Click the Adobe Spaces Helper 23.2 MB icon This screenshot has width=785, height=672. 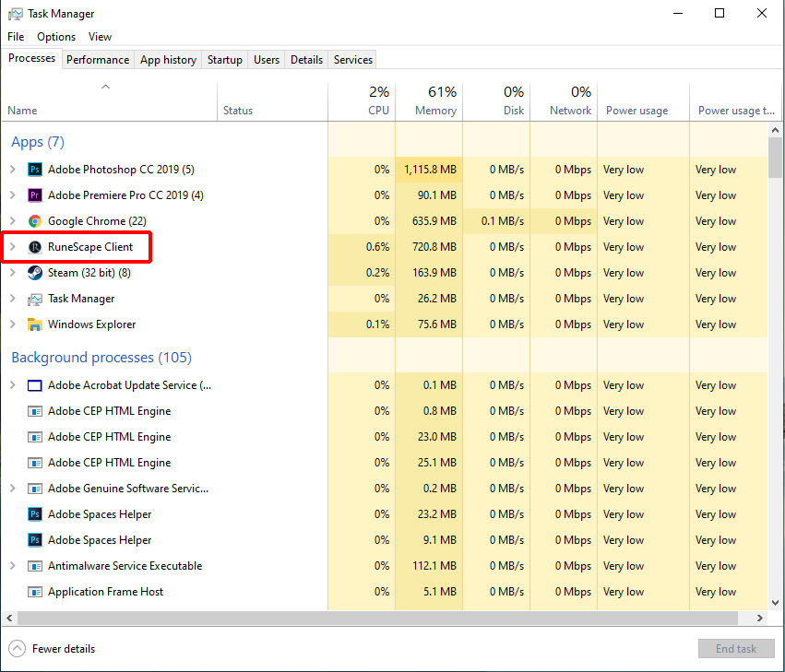click(34, 514)
